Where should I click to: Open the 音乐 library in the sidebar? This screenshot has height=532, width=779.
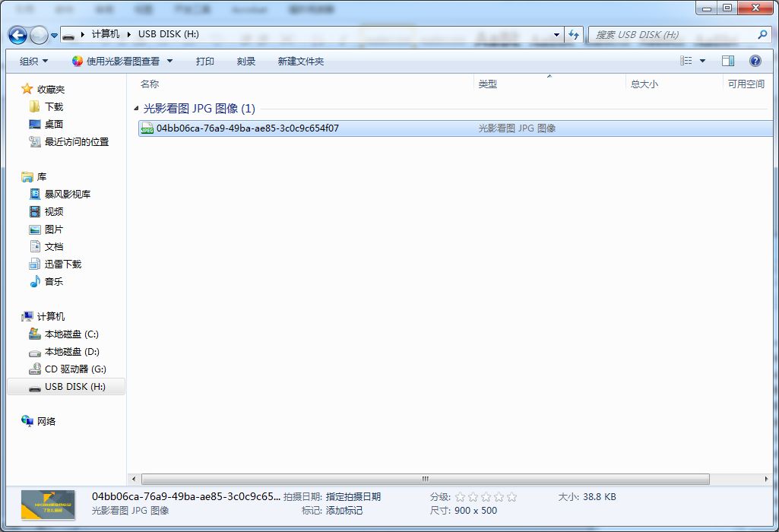[x=49, y=281]
